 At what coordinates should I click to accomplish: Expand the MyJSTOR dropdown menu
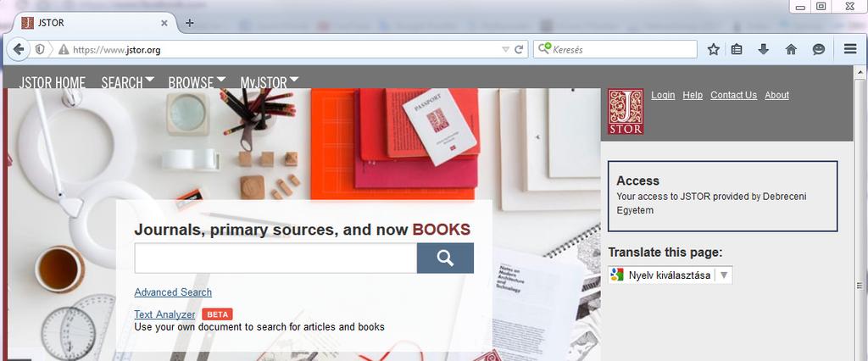[x=270, y=82]
